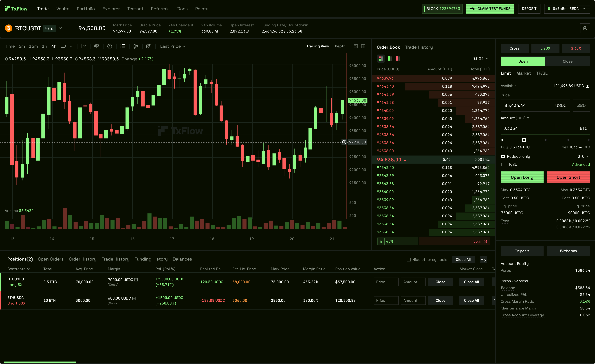Viewport: 595px width, 364px height.
Task: Click the Claim Test Funds button
Action: click(x=490, y=9)
